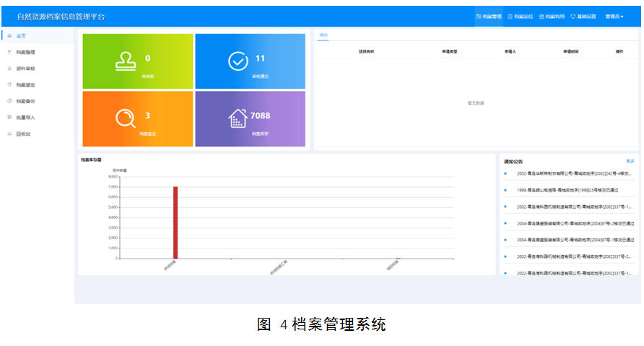Click the 回收站 recycle bin sidebar icon

click(9, 134)
